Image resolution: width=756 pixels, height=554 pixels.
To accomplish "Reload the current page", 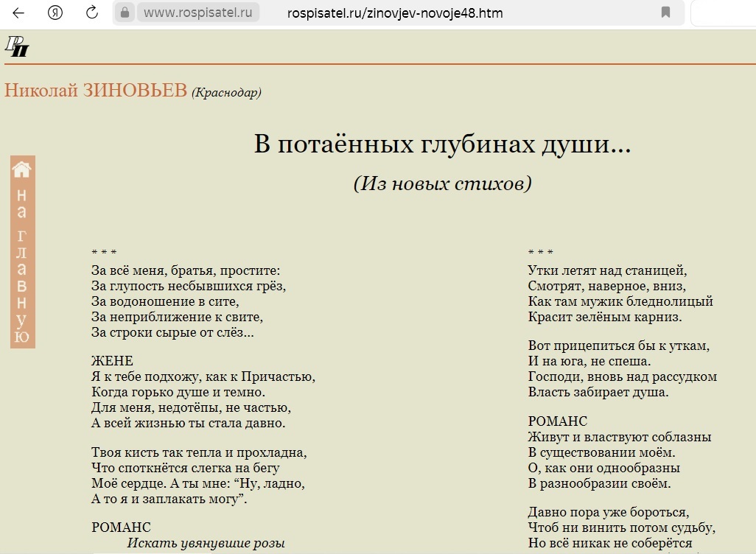I will (x=92, y=13).
